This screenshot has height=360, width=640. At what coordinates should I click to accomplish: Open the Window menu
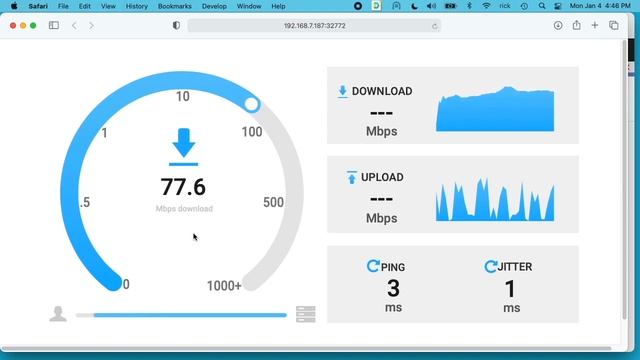click(x=249, y=6)
